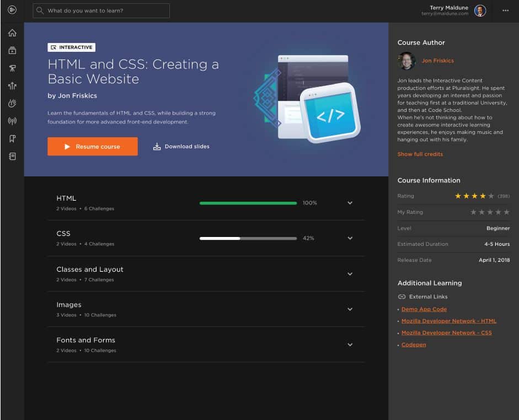Open the Notes notebook sidebar icon
This screenshot has height=420, width=519.
point(12,156)
